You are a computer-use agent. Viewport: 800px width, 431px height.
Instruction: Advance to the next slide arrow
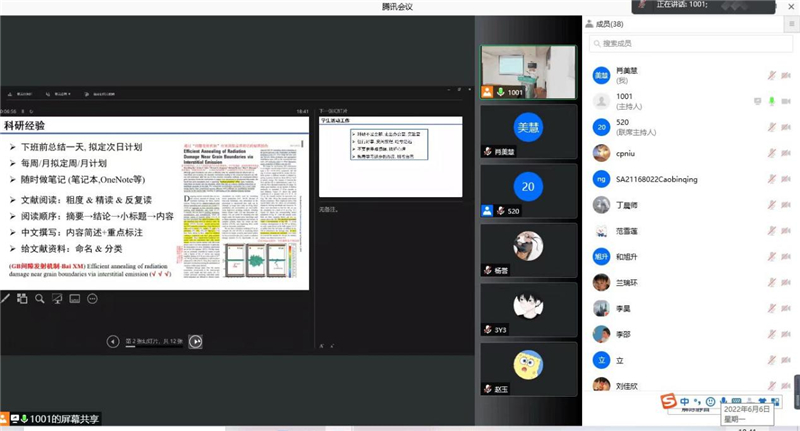coord(196,341)
